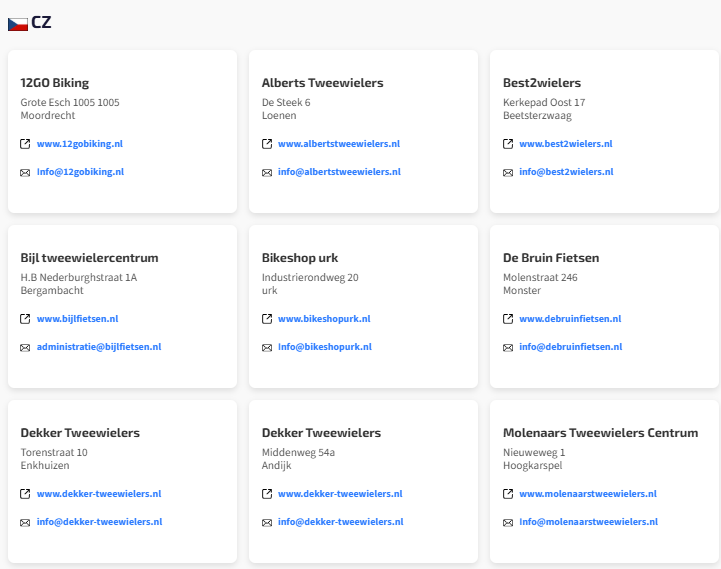Email Info@12gobiking.nl
Screen dimensions: 721x569
pos(80,172)
